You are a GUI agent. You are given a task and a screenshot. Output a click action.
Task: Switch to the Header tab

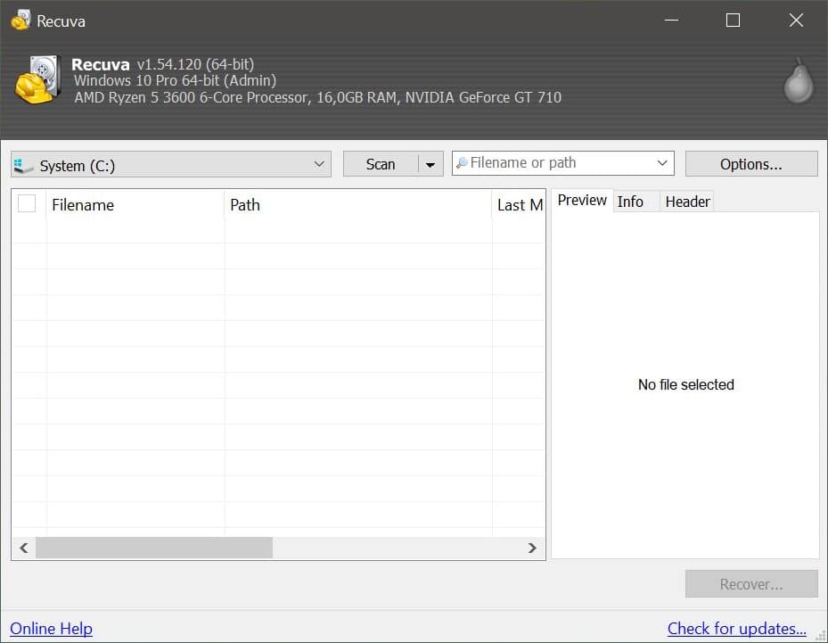(687, 201)
